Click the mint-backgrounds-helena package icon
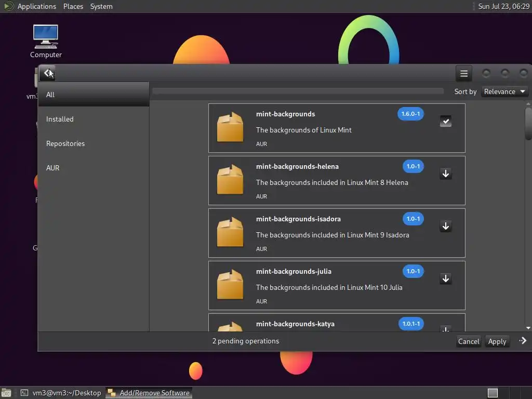This screenshot has height=399, width=532. [x=230, y=180]
